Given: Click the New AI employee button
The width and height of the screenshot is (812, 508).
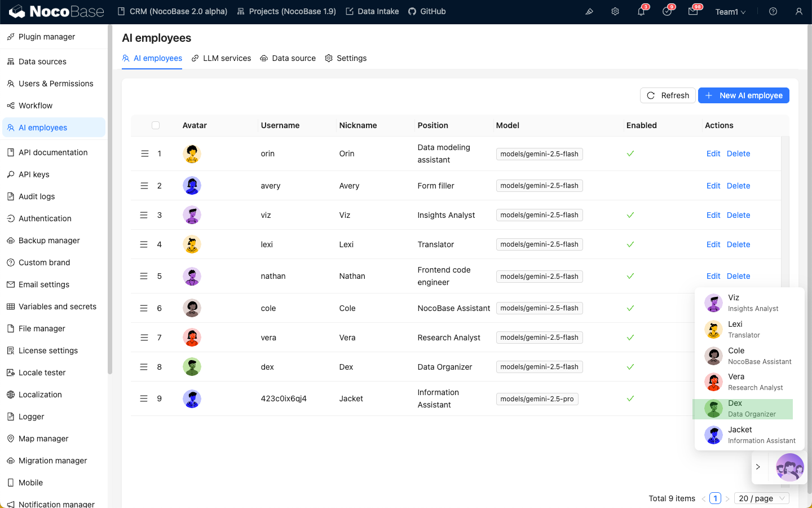Looking at the screenshot, I should click(743, 95).
